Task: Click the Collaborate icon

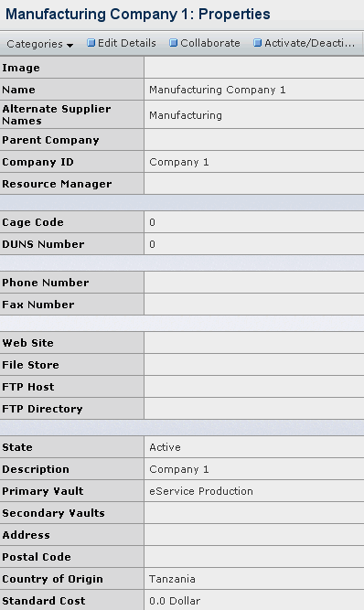Action: [x=174, y=43]
